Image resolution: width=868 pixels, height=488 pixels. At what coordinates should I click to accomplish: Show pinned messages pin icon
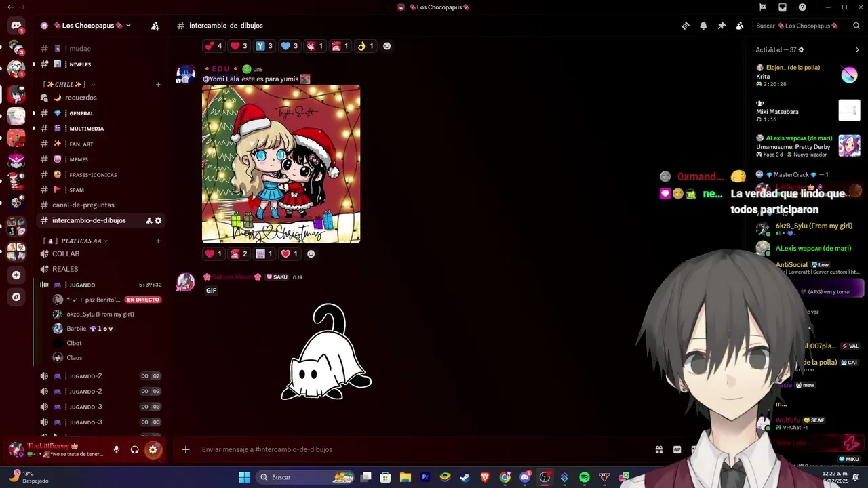point(722,26)
